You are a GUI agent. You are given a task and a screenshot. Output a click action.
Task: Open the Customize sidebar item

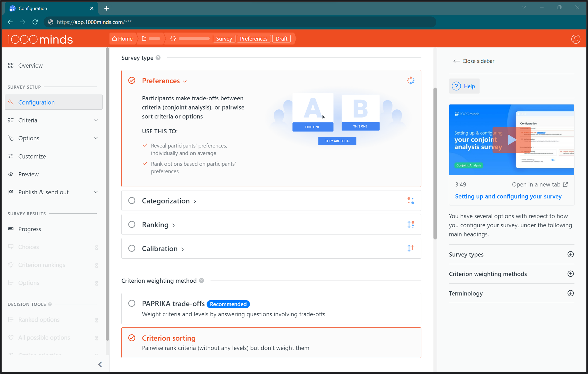coord(32,156)
